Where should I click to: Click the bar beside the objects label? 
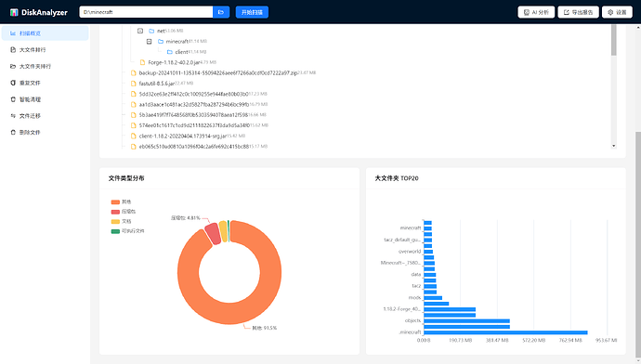point(467,321)
